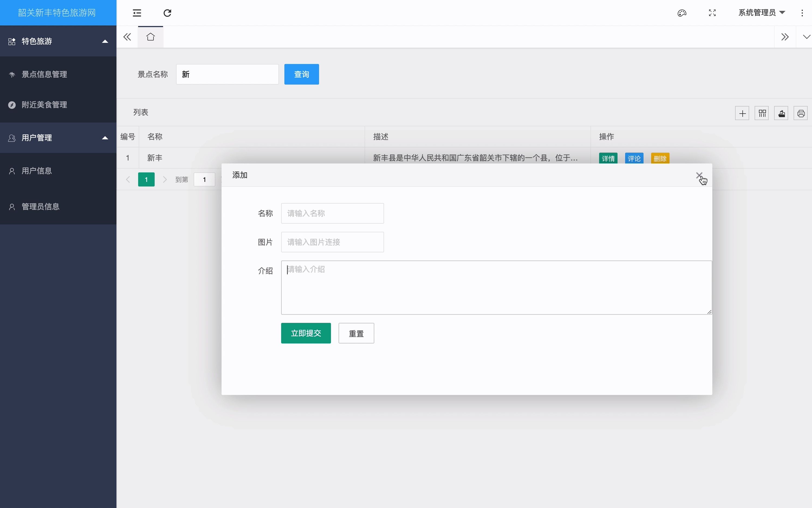Open 附近美食管理 in the sidebar

tap(58, 105)
